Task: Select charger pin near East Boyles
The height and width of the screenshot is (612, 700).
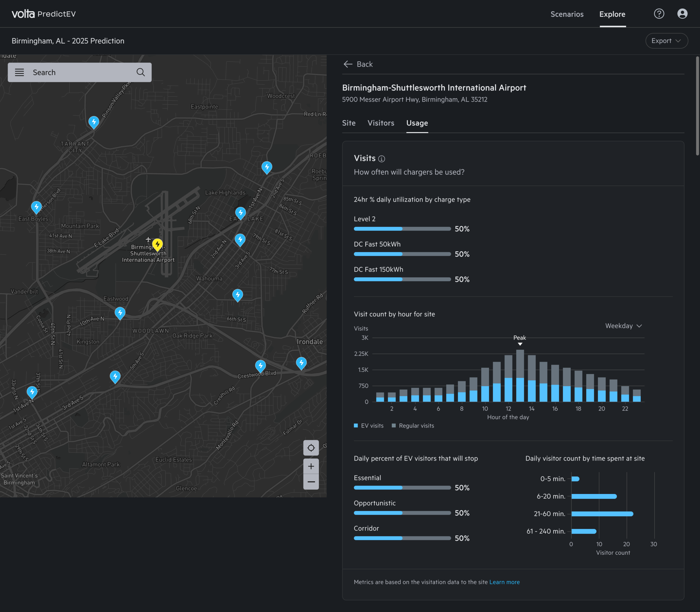Action: pyautogui.click(x=36, y=207)
